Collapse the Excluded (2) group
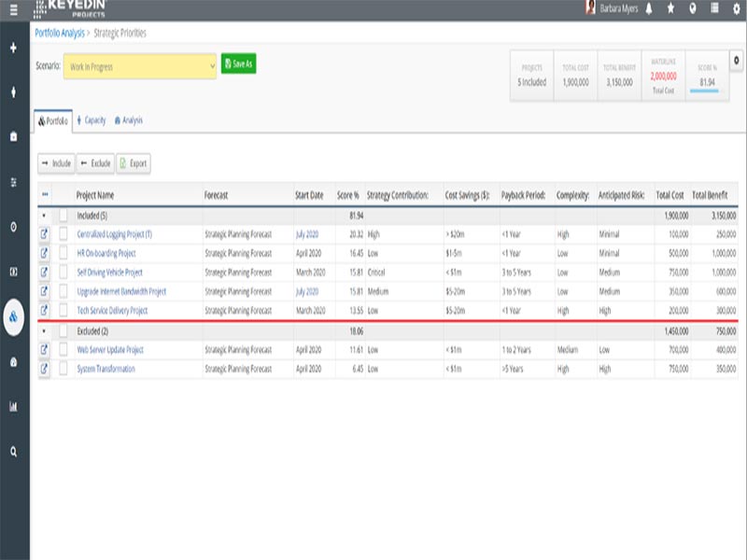Screen dimensions: 747x560 (43, 330)
